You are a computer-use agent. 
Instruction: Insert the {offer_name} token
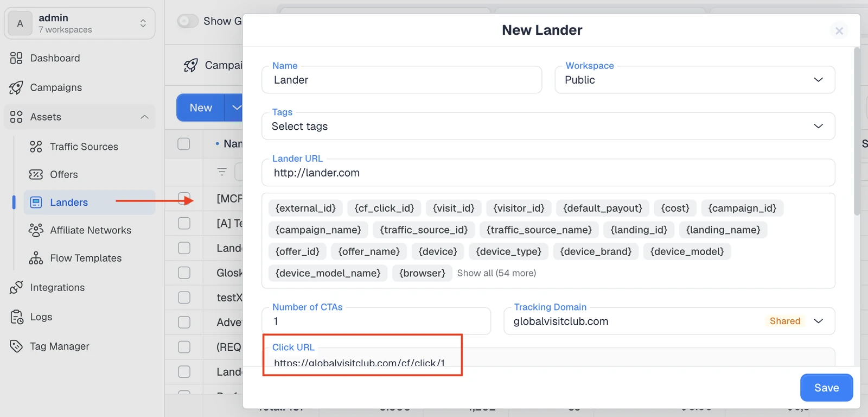369,251
